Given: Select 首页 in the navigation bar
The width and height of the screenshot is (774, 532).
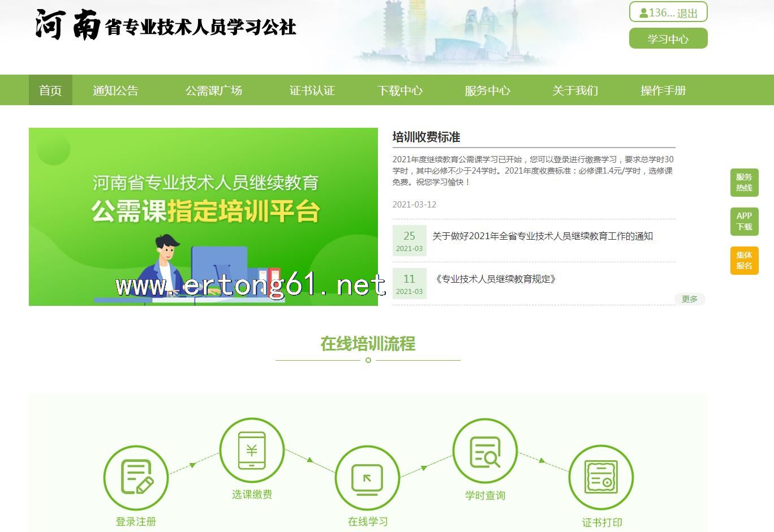Looking at the screenshot, I should [x=50, y=90].
